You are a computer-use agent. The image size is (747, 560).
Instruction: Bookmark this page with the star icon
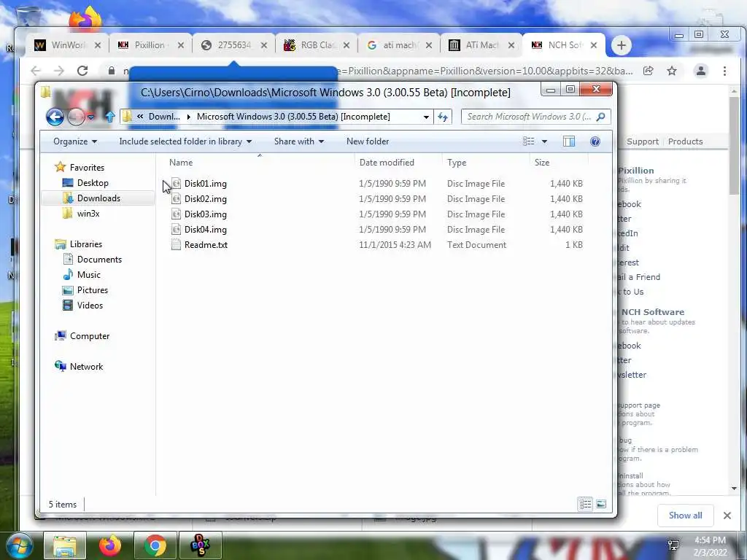[672, 71]
